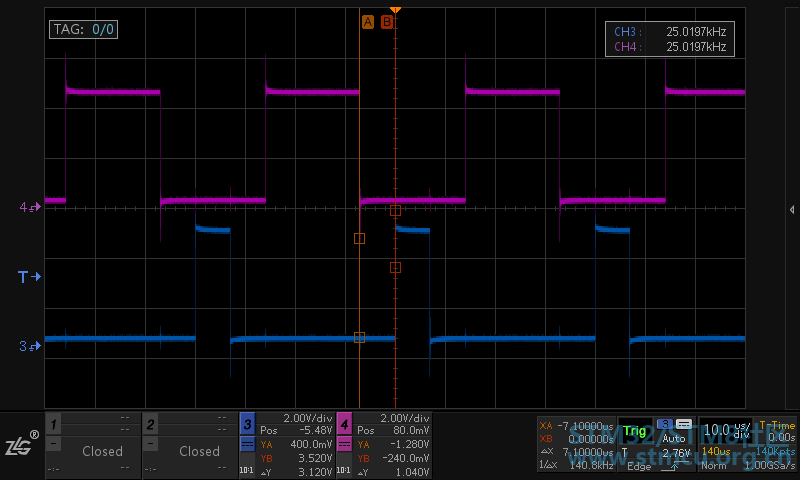Click the magenta channel 4 number button
800x480 pixels.
click(x=344, y=424)
